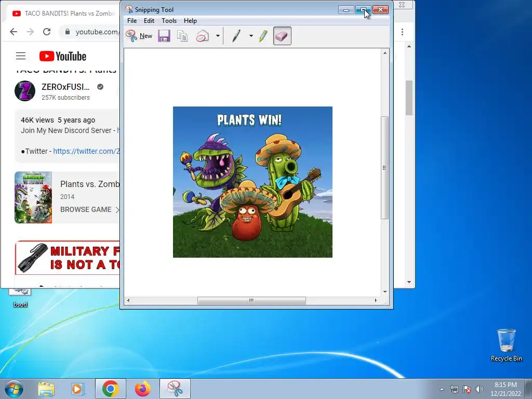The width and height of the screenshot is (532, 399).
Task: Start a New snip in Snipping Tool
Action: [139, 36]
